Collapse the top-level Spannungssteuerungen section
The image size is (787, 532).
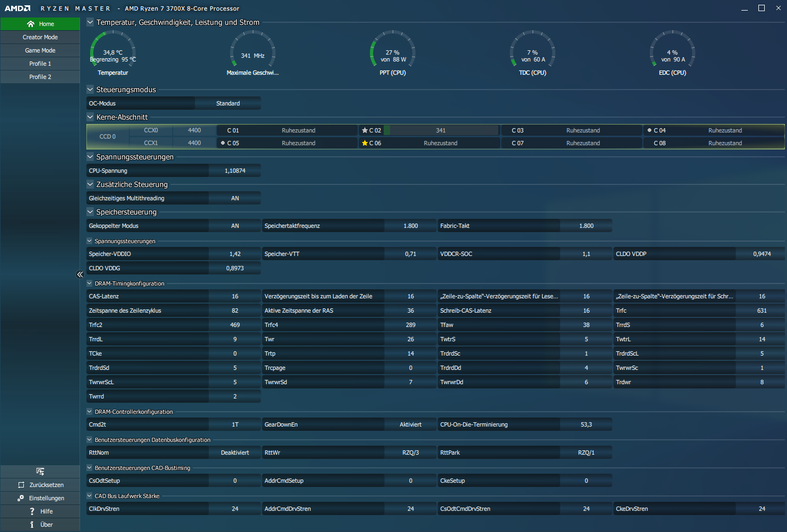90,157
